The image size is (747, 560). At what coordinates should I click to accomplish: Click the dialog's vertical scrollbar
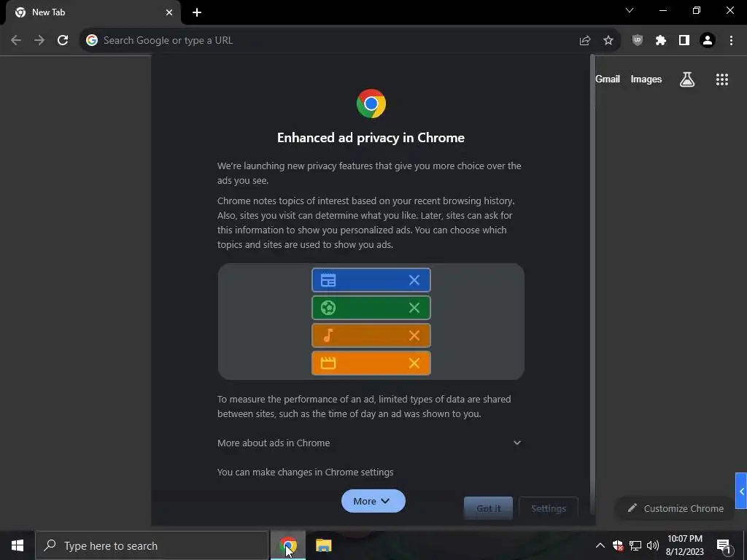click(592, 284)
